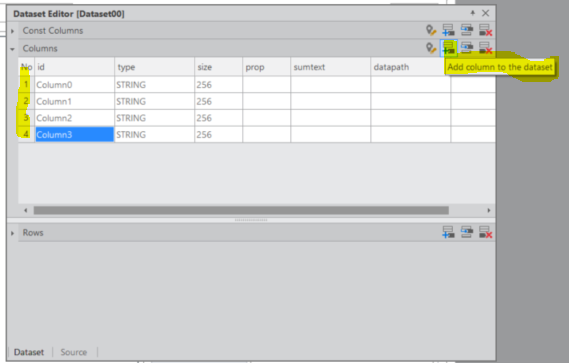Click the Delete red X icon in Const Columns header
This screenshot has width=569, height=363.
tap(485, 30)
